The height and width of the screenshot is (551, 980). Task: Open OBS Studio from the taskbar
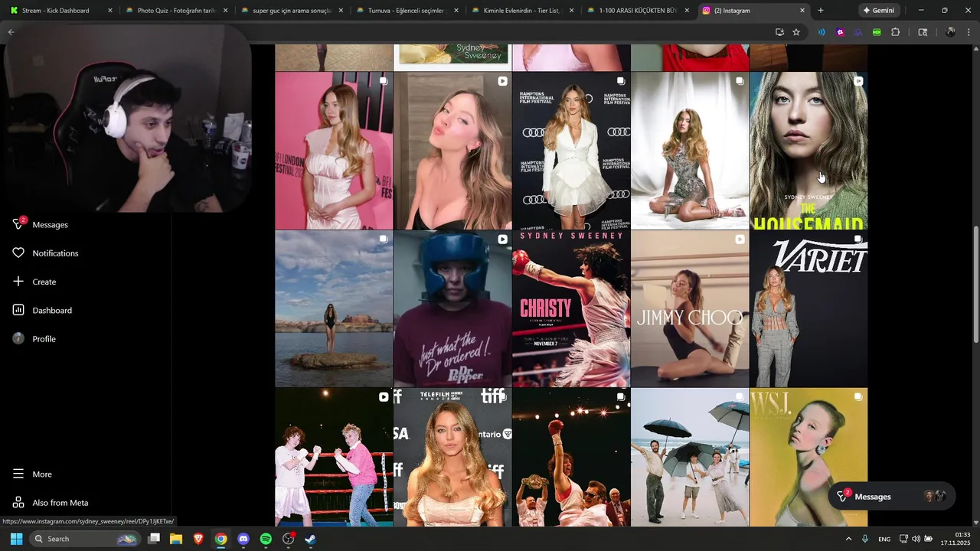pyautogui.click(x=289, y=539)
